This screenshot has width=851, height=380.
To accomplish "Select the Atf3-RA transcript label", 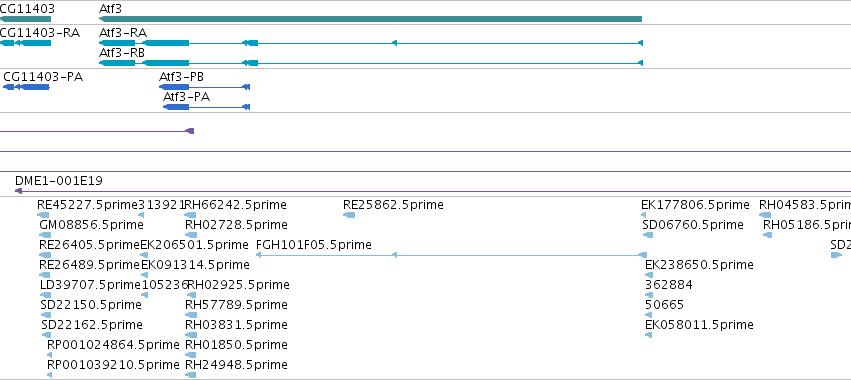I will point(123,33).
